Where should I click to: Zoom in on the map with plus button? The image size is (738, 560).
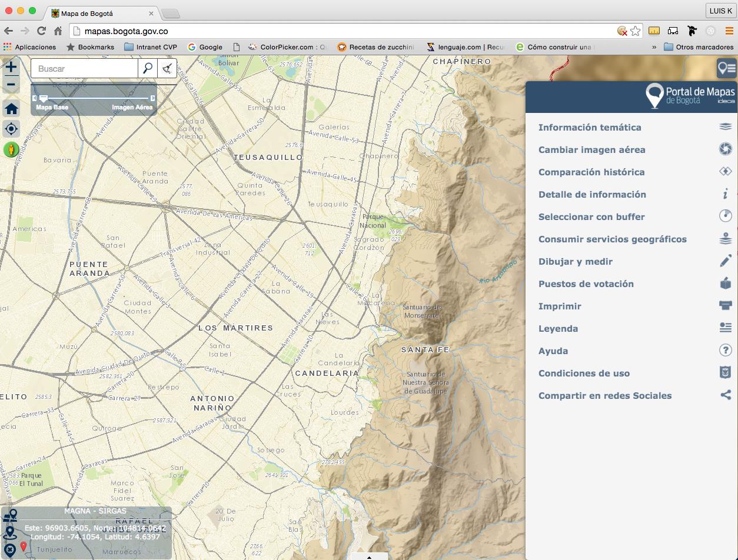(11, 66)
